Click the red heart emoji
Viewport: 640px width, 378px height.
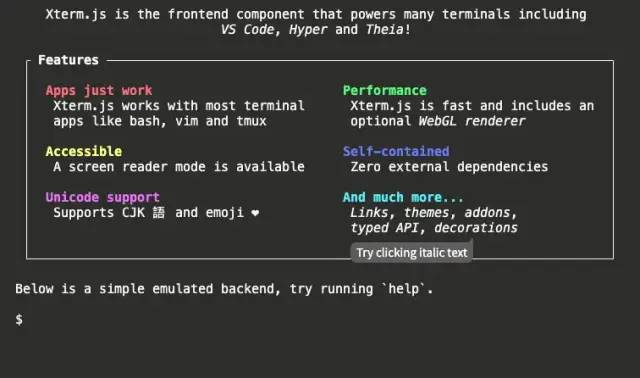(256, 213)
